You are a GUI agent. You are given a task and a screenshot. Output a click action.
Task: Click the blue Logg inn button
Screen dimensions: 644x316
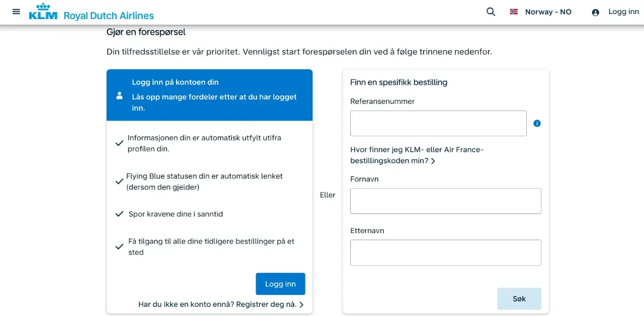280,284
